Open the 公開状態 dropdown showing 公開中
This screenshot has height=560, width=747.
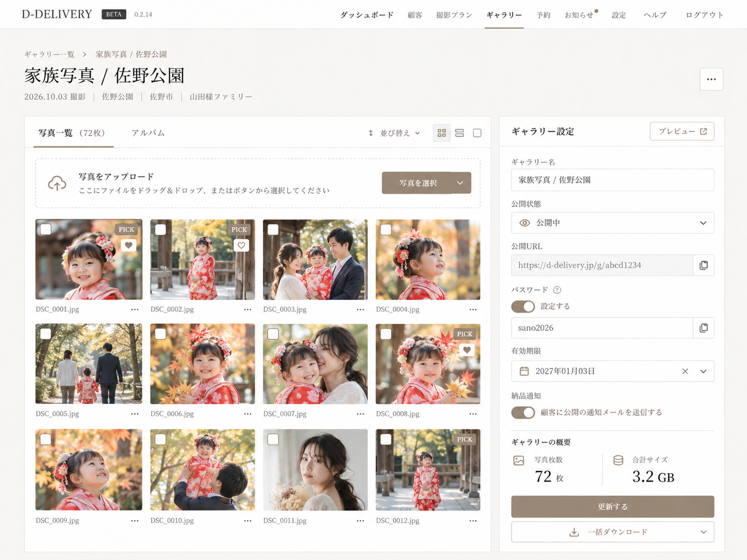click(x=612, y=223)
